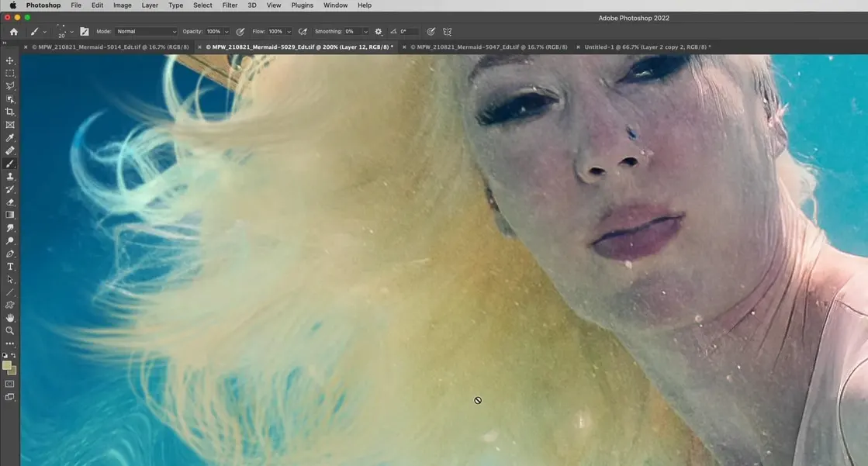Screen dimensions: 868x466
Task: Select the Brush tool in the toolbar
Action: [10, 164]
